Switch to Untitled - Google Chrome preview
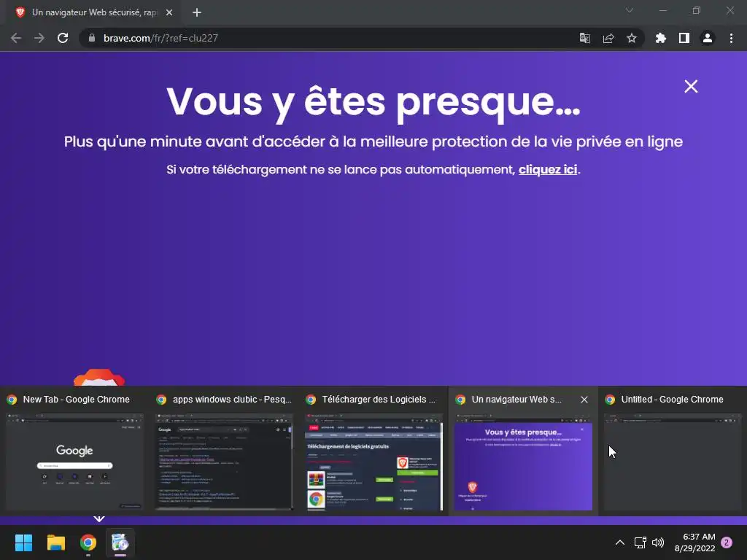Image resolution: width=747 pixels, height=560 pixels. [x=672, y=451]
